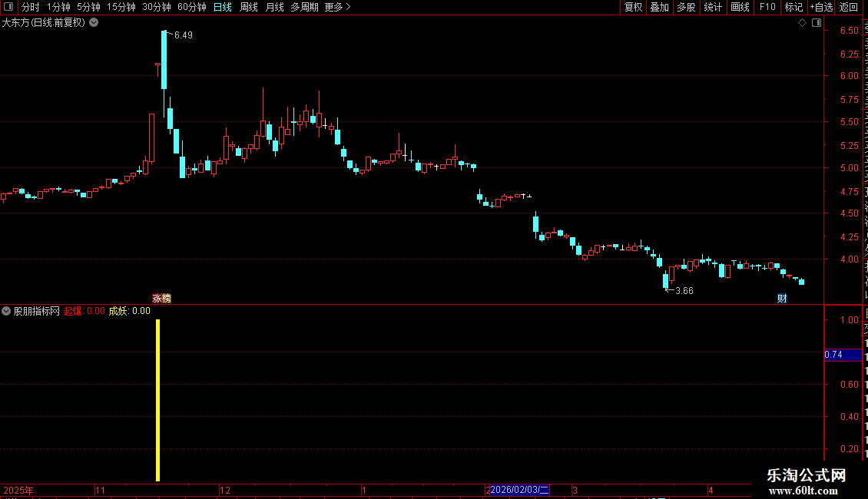This screenshot has width=868, height=499.
Task: Click month 11 on the time axis
Action: 100,490
